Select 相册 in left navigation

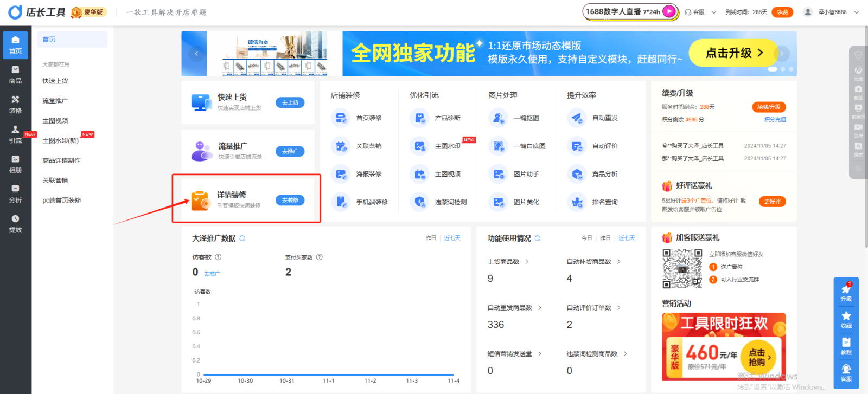(x=15, y=164)
